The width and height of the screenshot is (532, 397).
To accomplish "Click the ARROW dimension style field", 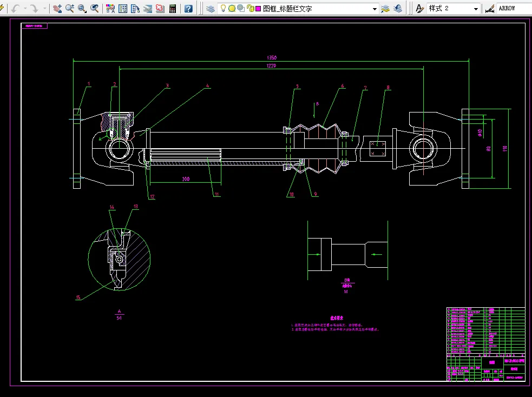I will [514, 9].
